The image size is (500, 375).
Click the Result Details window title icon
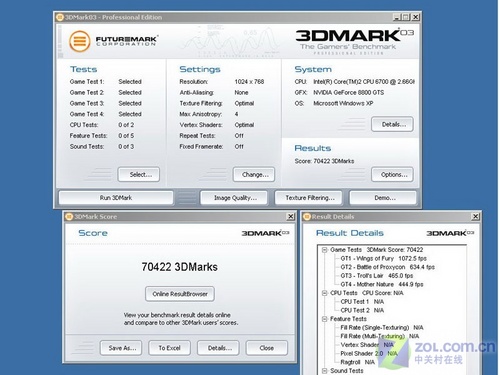point(307,217)
